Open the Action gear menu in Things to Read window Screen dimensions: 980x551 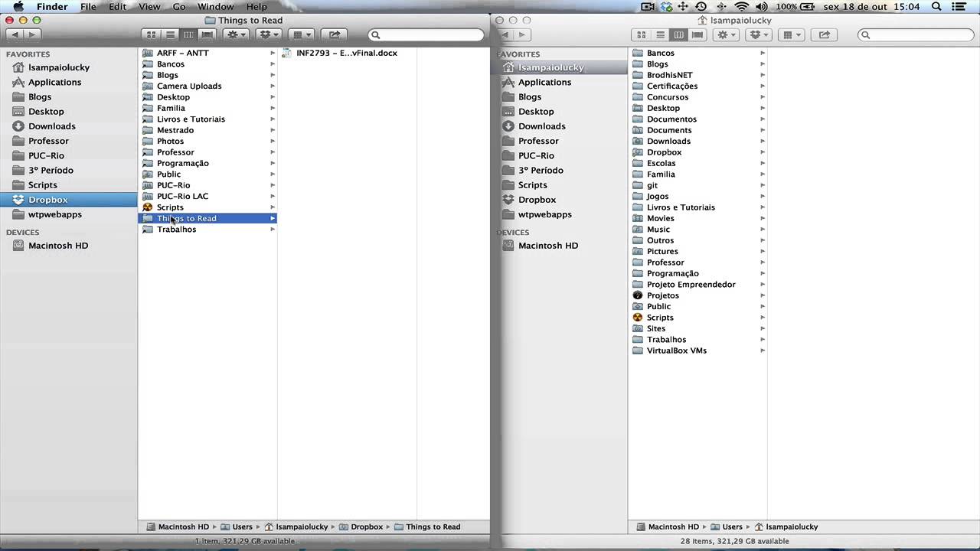(x=236, y=34)
